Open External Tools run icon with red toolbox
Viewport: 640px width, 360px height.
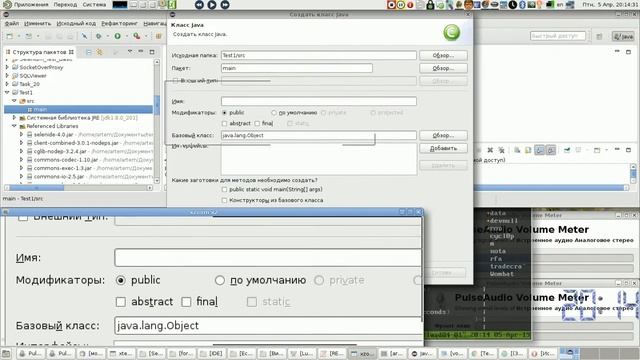coord(137,36)
